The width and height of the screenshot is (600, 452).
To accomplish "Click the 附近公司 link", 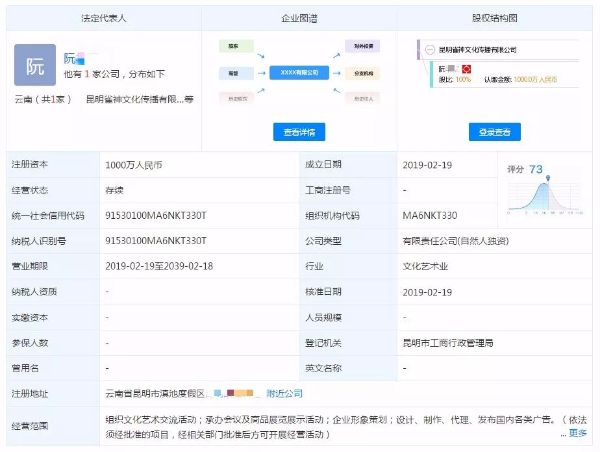I will (x=285, y=393).
